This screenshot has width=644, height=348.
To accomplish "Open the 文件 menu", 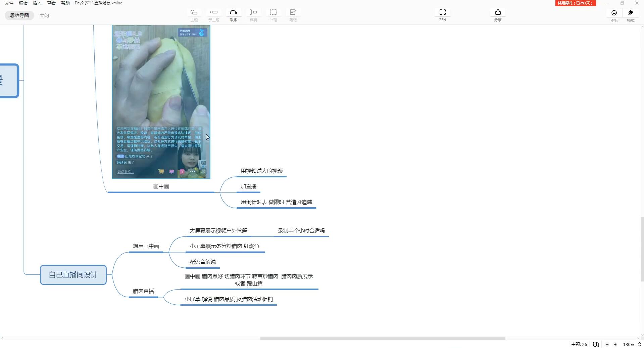I will [x=9, y=3].
